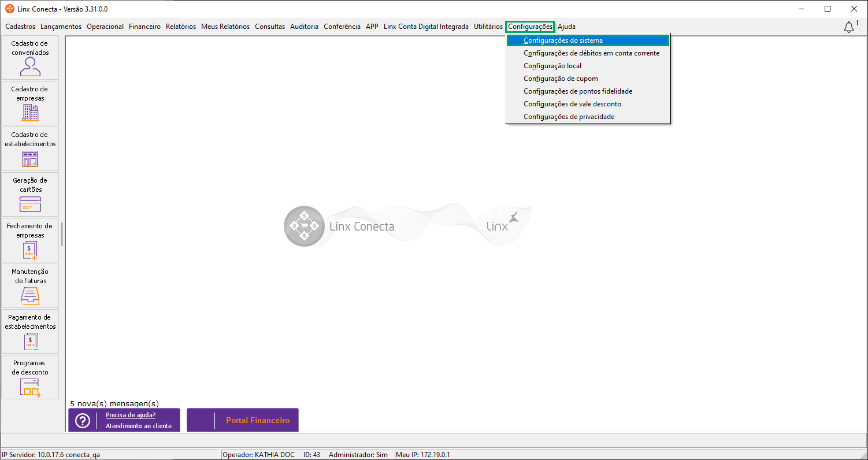Click the ID: 43 status entry
Viewport: 868px width, 460px height.
[x=311, y=455]
